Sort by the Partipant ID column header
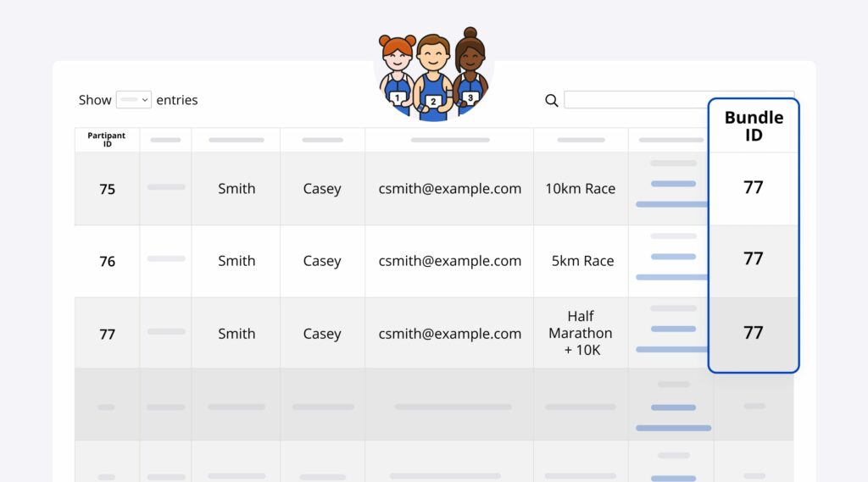 pos(107,140)
